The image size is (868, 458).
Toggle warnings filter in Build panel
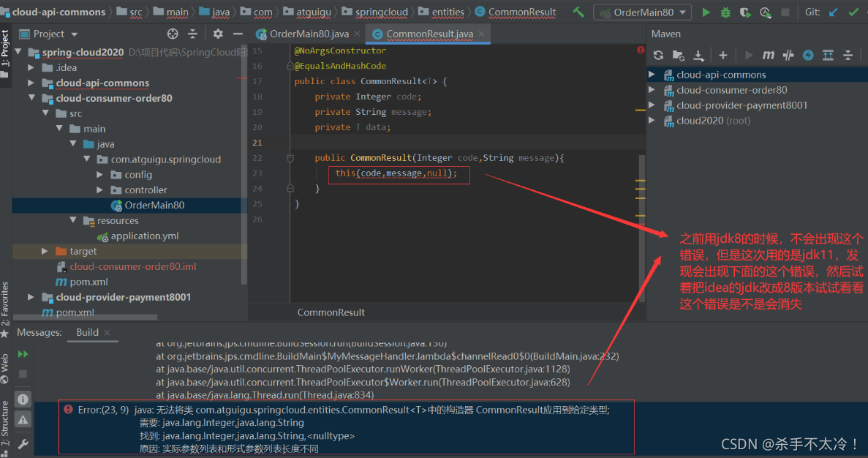coord(23,421)
